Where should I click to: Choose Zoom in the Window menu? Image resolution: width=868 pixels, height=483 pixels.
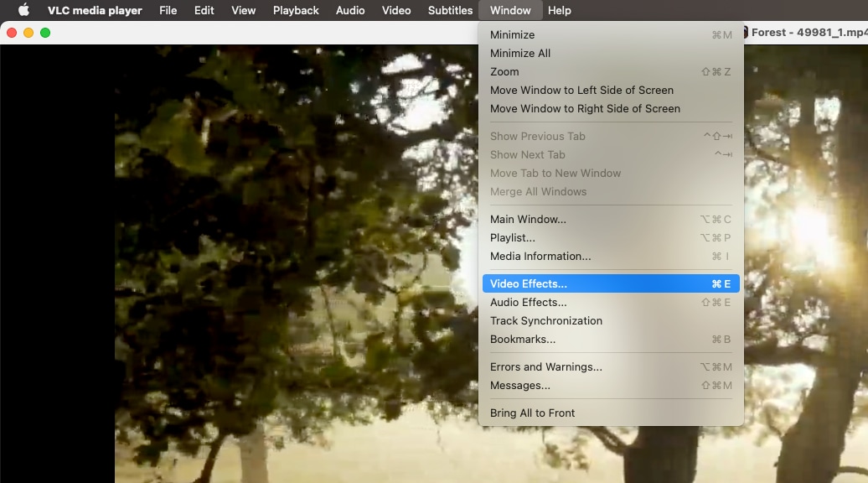(x=611, y=71)
